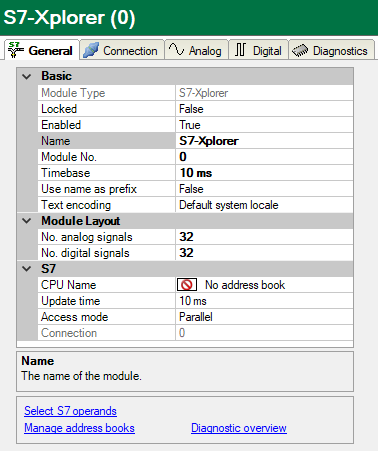Open Select S7 operands link
The width and height of the screenshot is (378, 451).
coord(70,411)
